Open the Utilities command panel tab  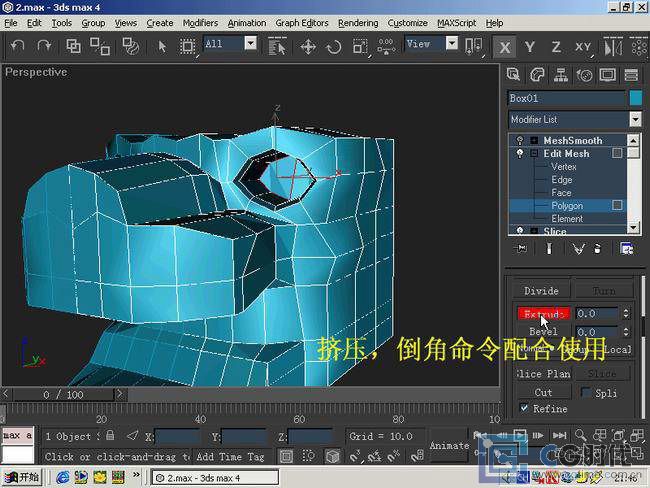tap(631, 75)
